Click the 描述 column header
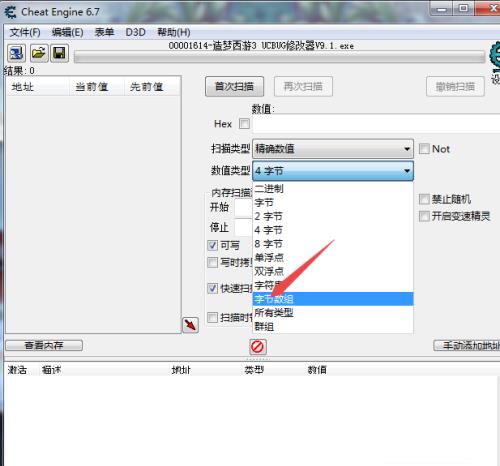 [x=51, y=370]
